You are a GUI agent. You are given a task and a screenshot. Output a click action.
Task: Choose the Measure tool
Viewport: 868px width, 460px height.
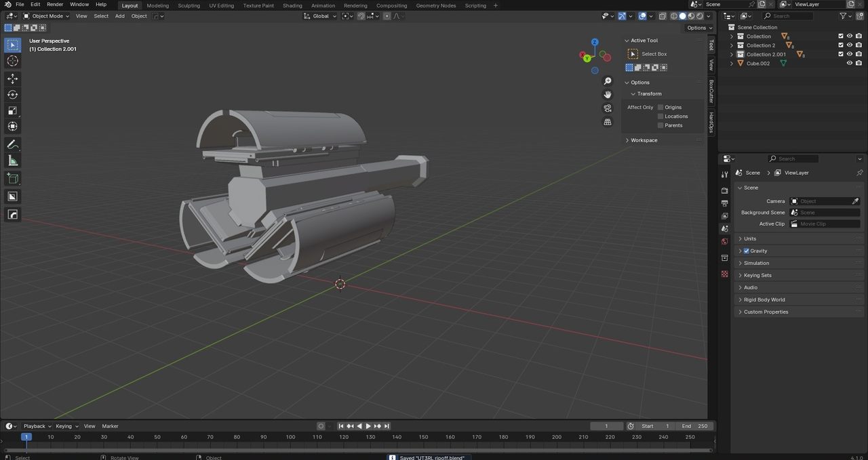click(12, 161)
